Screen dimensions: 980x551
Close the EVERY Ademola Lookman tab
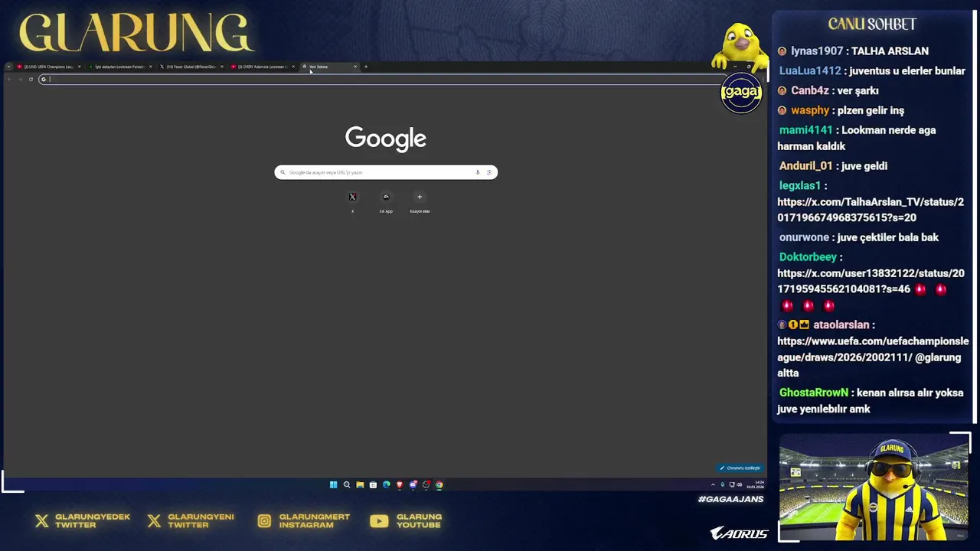pos(293,67)
